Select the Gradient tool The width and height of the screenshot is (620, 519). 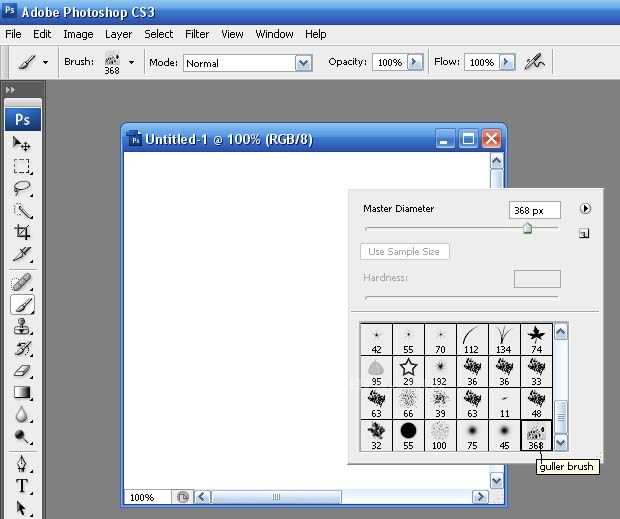(22, 393)
